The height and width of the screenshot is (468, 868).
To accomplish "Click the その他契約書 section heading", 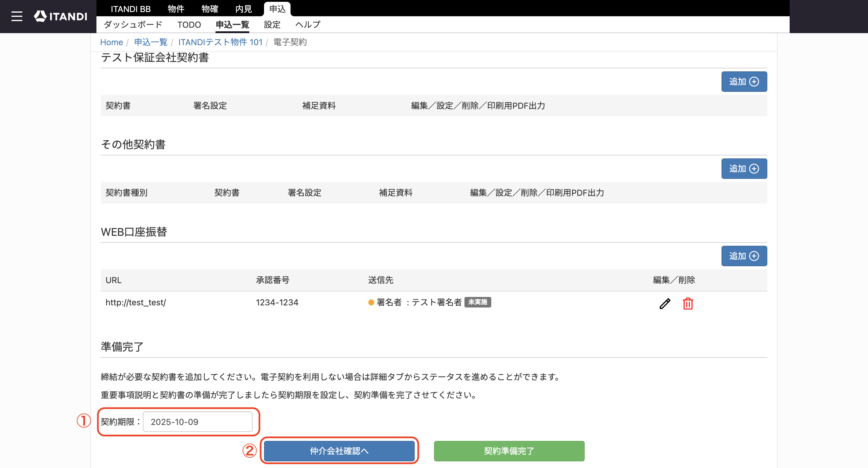I will point(133,145).
